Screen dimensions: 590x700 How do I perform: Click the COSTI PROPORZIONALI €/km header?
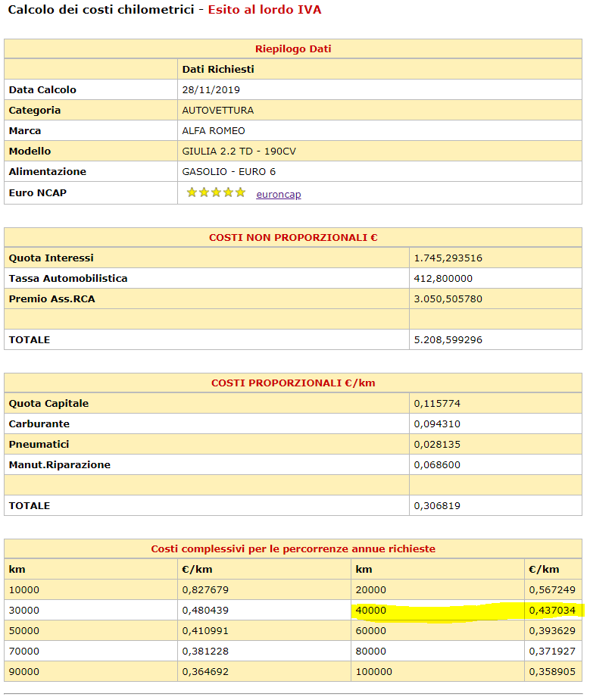[x=293, y=383]
